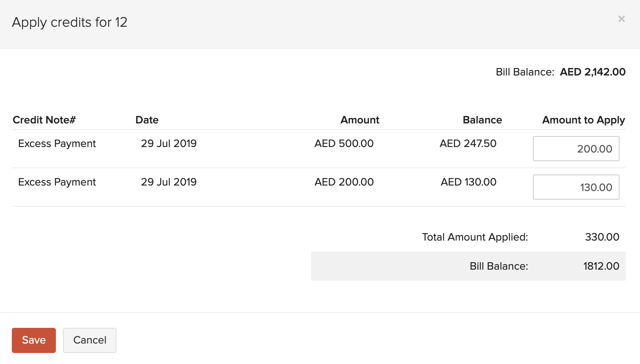Click the AED 500.00 amount cell

tap(344, 143)
